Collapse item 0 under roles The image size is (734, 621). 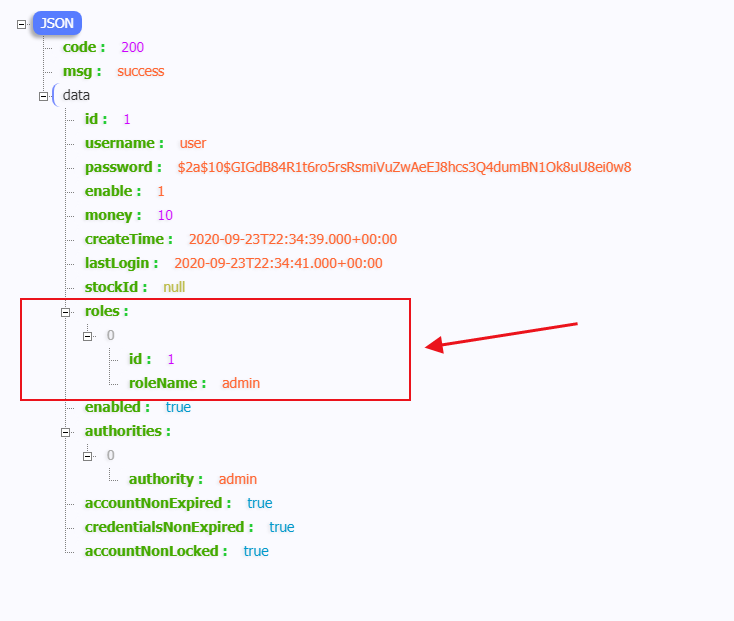(x=88, y=336)
